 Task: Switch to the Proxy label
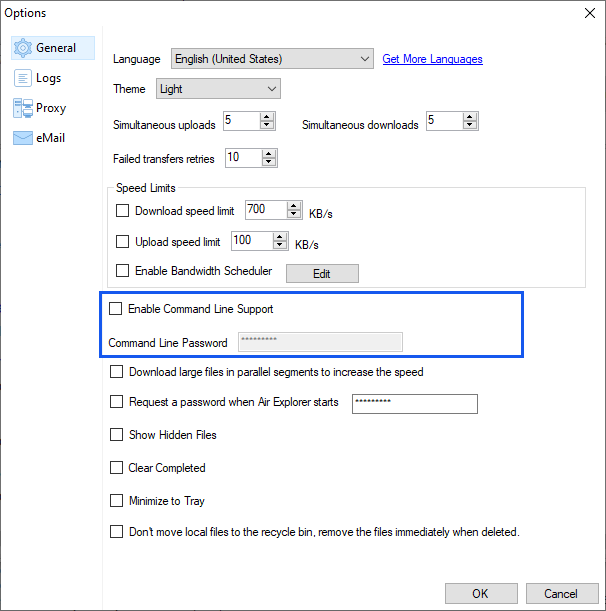[x=51, y=108]
